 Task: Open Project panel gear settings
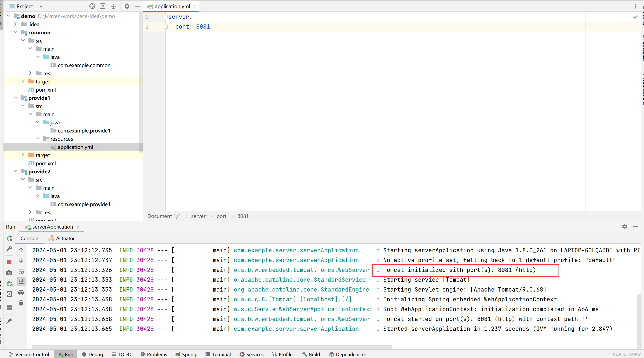click(127, 6)
